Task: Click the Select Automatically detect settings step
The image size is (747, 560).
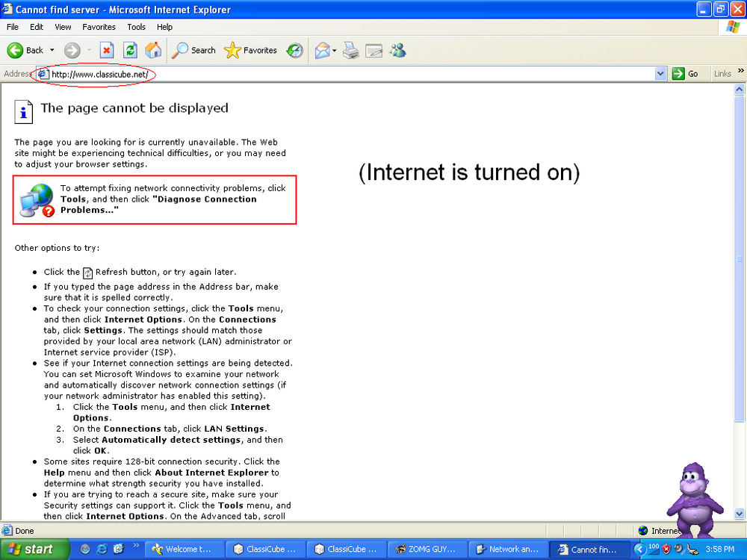Action: coord(178,445)
